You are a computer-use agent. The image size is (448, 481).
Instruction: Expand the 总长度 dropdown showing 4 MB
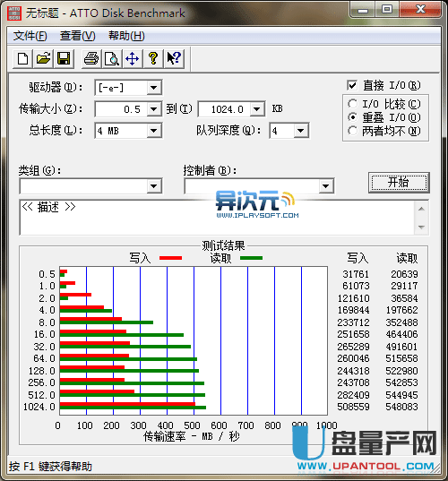point(154,131)
